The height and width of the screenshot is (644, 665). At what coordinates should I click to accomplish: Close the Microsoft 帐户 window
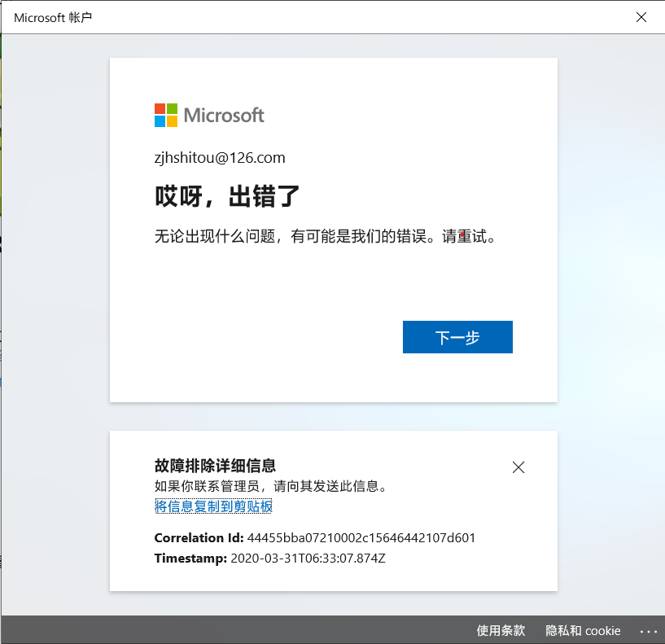point(641,17)
